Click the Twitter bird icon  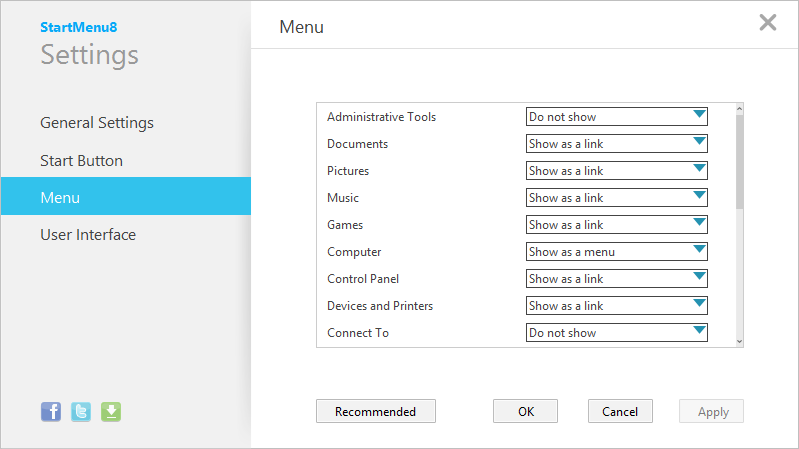(81, 411)
